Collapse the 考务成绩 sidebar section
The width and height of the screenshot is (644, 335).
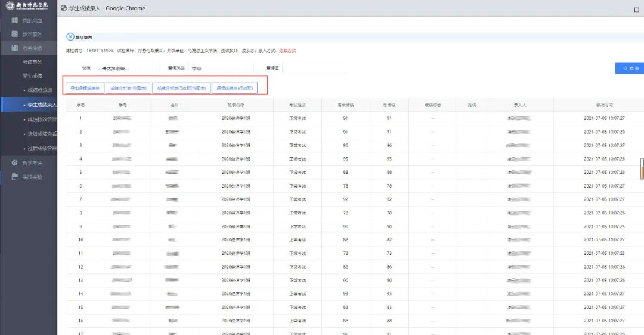32,48
